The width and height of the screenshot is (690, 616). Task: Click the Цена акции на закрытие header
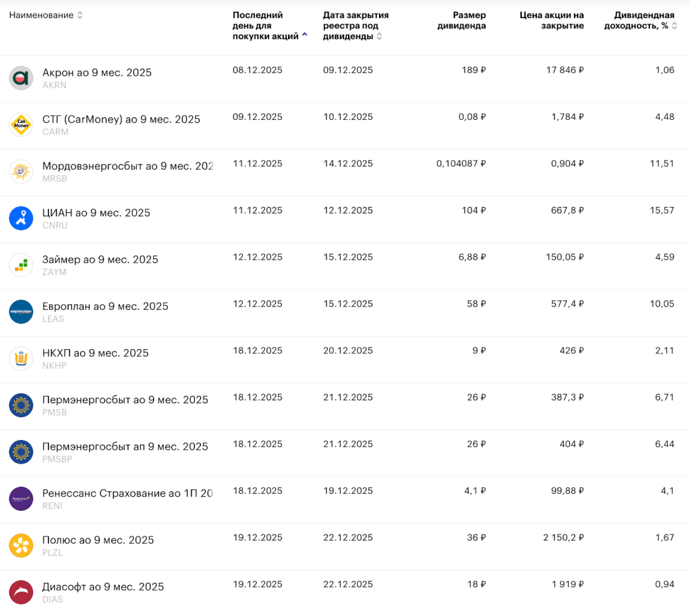pos(552,20)
